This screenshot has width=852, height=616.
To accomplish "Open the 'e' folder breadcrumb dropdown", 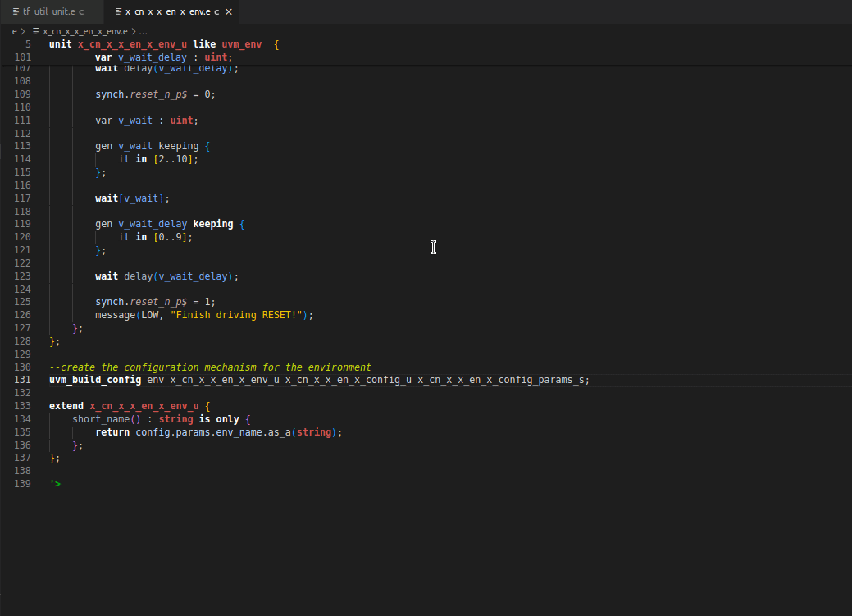I will pyautogui.click(x=13, y=30).
